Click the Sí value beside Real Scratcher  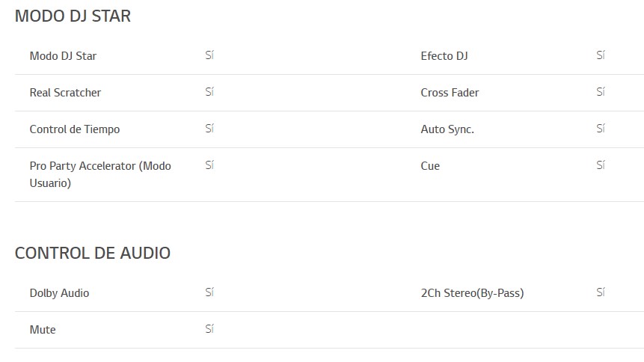coord(209,92)
